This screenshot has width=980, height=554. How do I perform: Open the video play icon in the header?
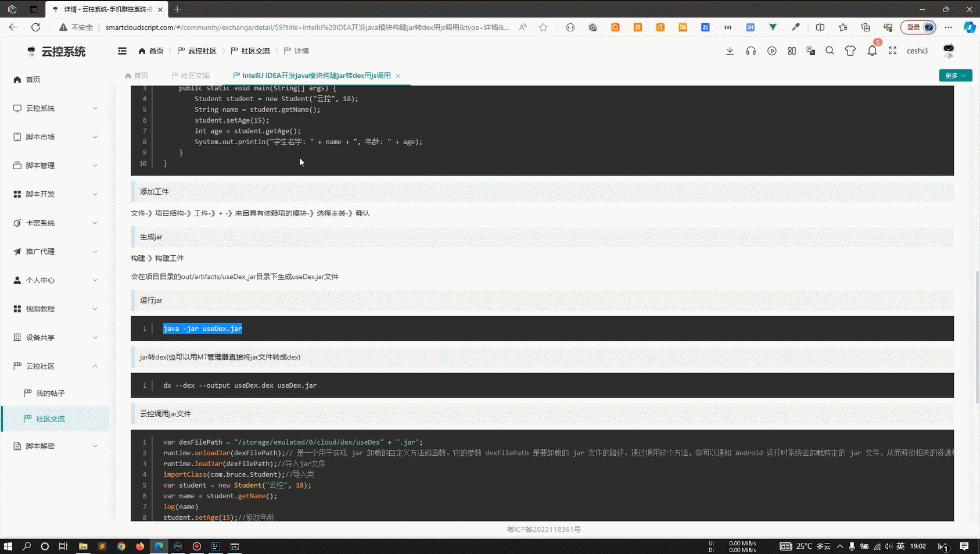772,51
